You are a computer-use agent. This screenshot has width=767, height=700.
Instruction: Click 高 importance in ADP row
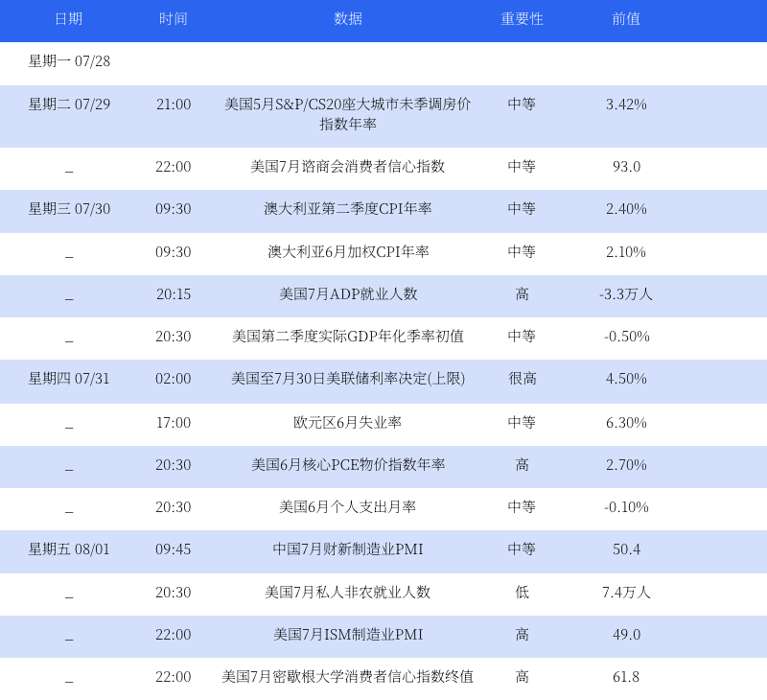point(522,294)
